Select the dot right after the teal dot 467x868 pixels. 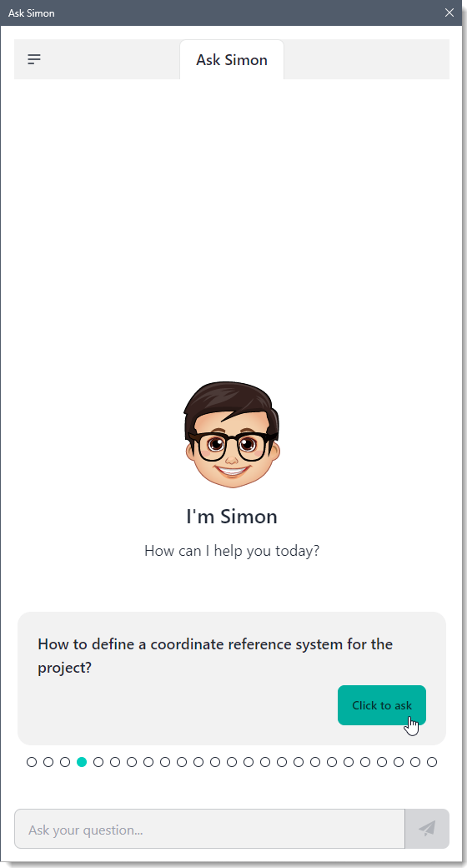pyautogui.click(x=98, y=762)
